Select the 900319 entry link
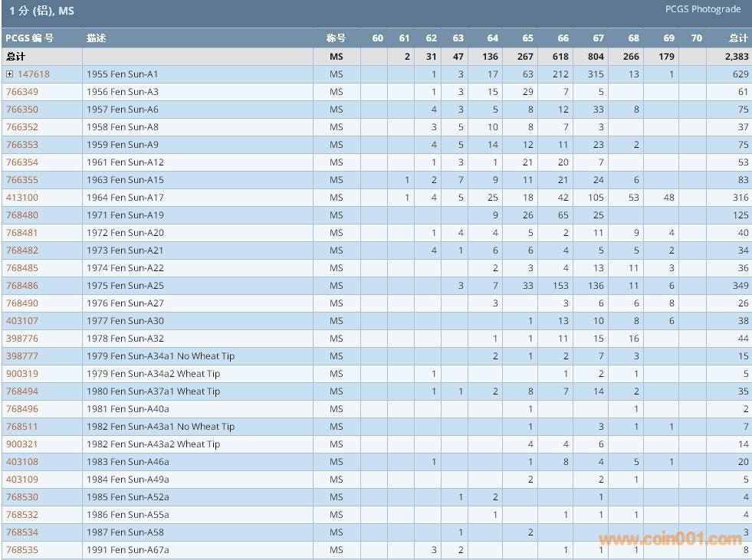The height and width of the screenshot is (560, 752). point(22,374)
